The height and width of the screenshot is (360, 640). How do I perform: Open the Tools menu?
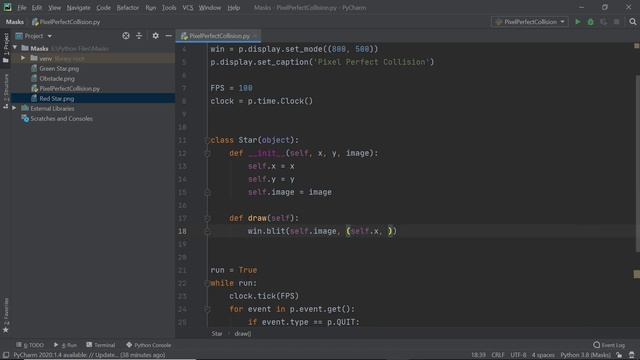click(169, 7)
